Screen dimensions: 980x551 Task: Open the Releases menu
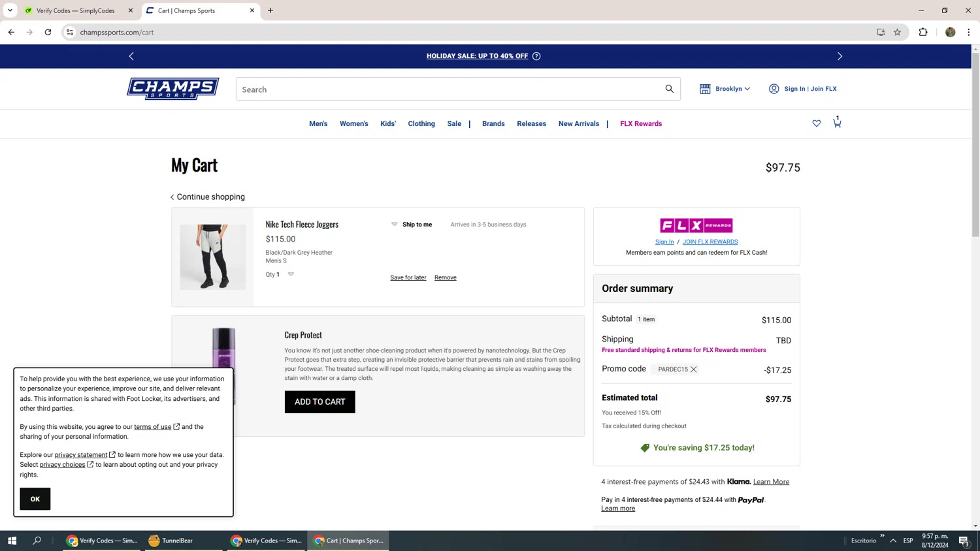531,123
